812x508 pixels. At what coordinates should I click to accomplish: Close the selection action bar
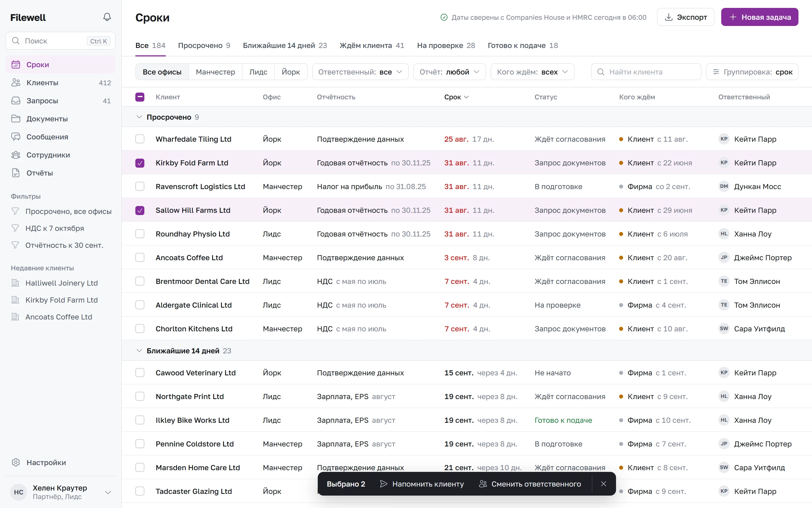[604, 484]
